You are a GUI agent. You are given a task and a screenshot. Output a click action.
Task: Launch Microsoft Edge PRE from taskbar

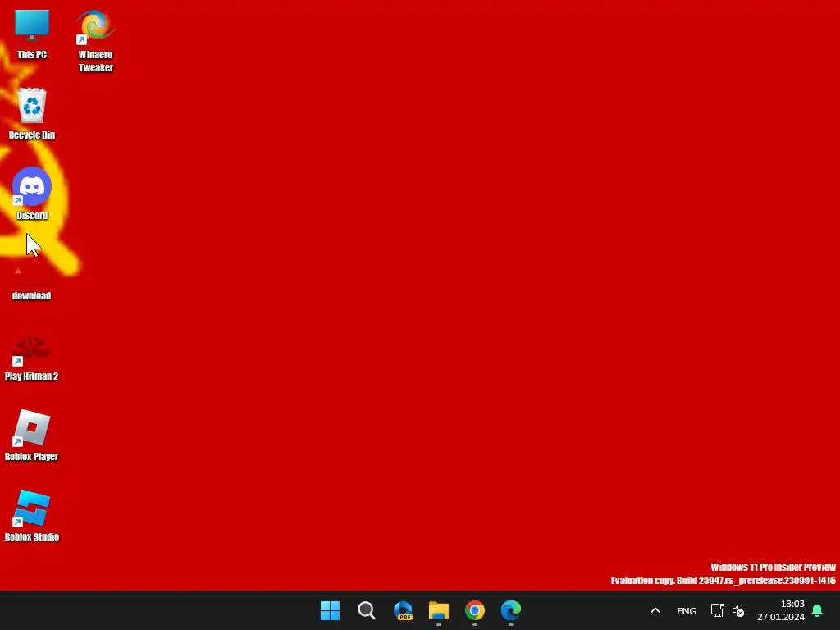coord(403,610)
